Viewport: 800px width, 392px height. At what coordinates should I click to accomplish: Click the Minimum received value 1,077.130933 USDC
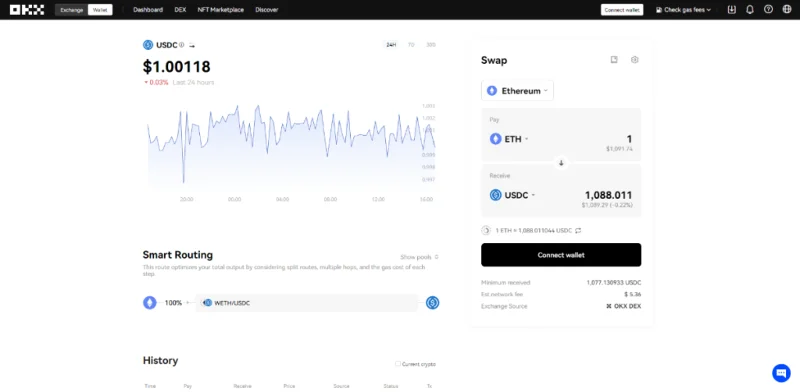tap(614, 282)
